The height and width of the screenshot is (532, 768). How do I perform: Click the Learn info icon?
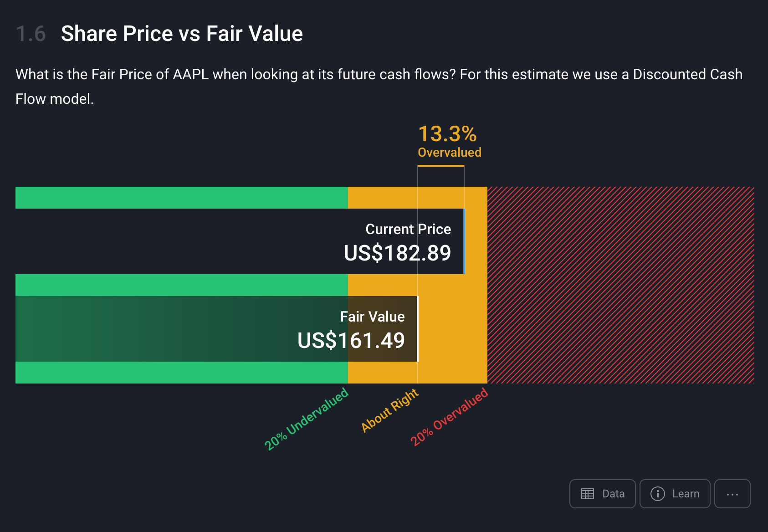click(657, 494)
